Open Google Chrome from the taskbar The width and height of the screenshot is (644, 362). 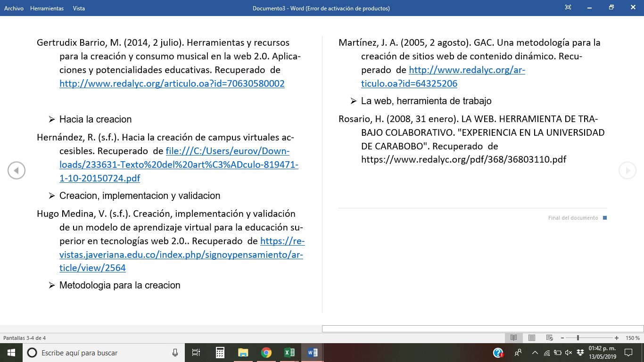click(x=266, y=353)
